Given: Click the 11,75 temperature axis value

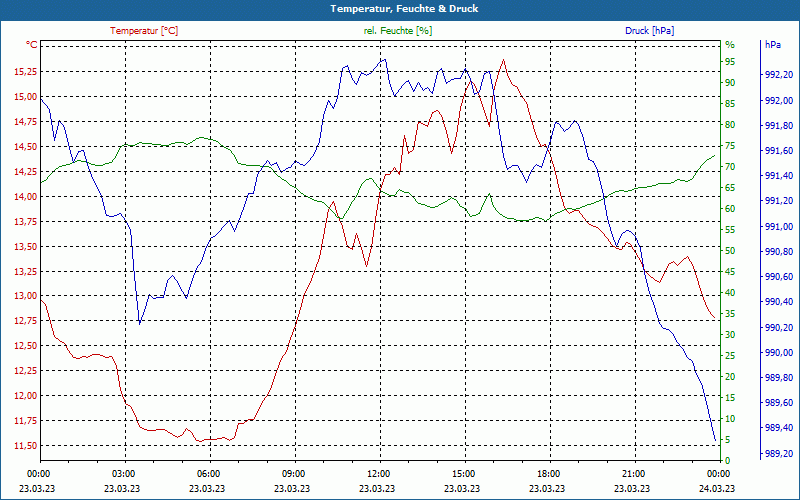Looking at the screenshot, I should pyautogui.click(x=26, y=421).
